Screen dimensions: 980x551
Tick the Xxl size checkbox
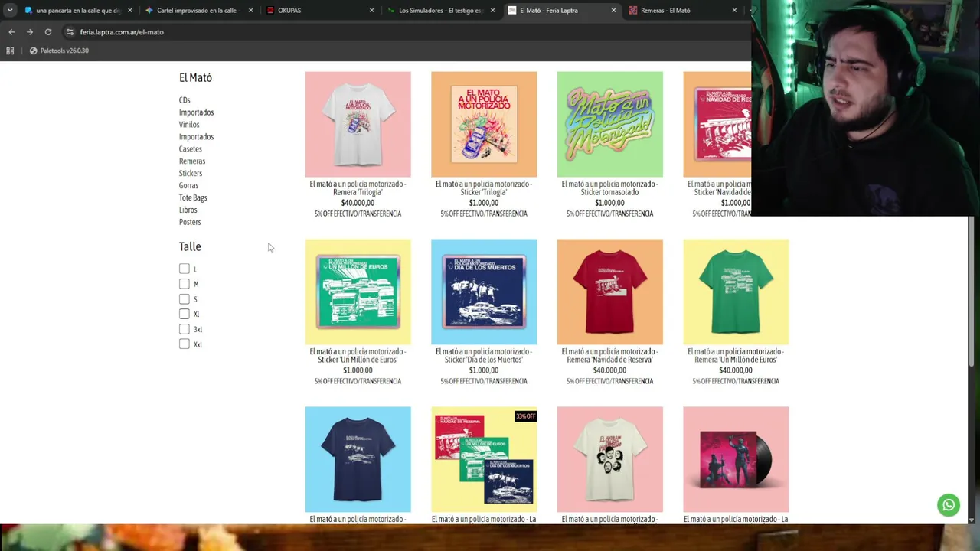click(x=185, y=344)
